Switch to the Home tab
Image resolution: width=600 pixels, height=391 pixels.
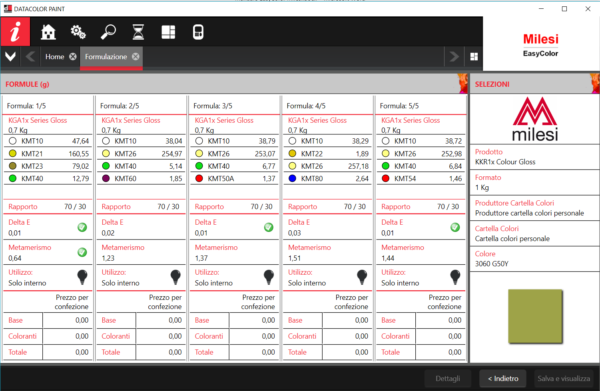tap(55, 57)
